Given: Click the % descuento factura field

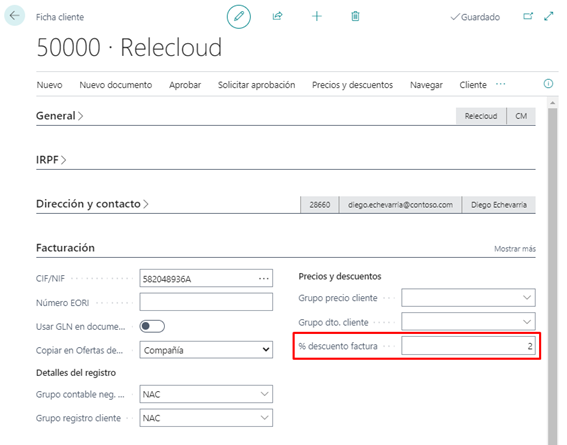Looking at the screenshot, I should pyautogui.click(x=468, y=346).
